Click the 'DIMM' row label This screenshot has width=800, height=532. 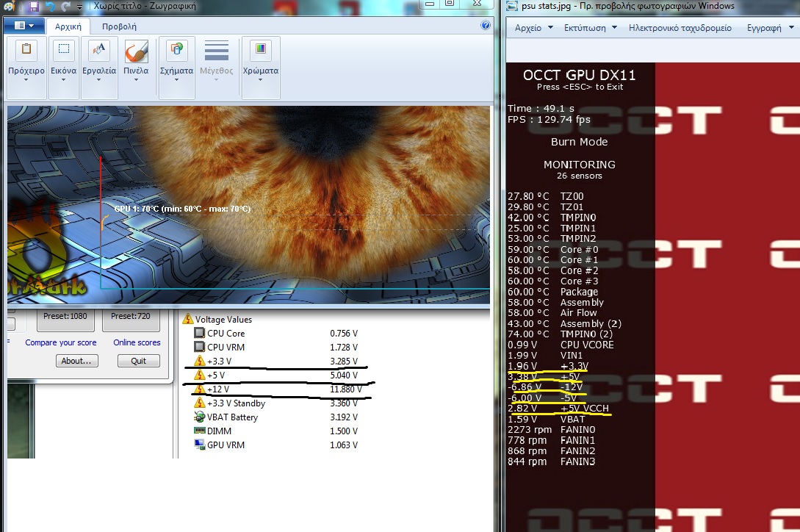(x=219, y=431)
